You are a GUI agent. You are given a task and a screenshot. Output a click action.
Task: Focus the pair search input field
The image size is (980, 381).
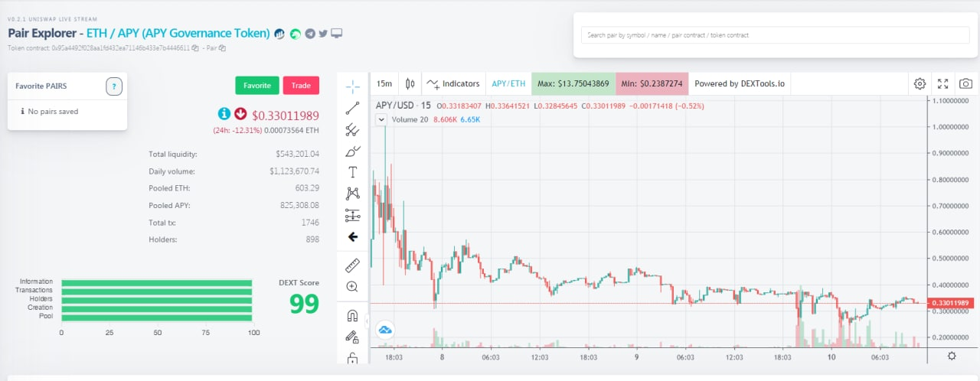click(775, 35)
